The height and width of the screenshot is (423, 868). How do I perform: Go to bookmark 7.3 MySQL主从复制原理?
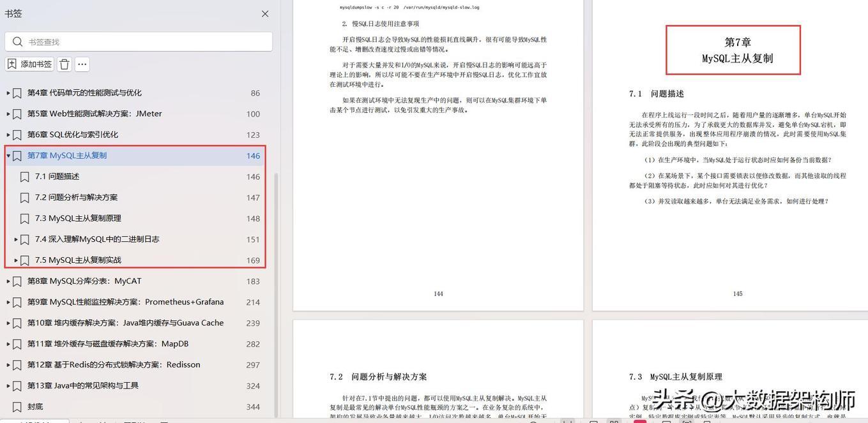click(78, 218)
